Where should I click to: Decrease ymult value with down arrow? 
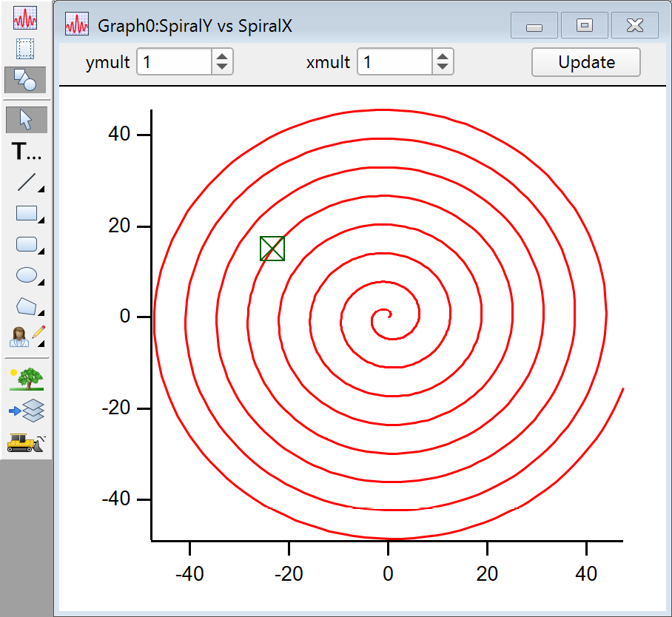tap(222, 67)
